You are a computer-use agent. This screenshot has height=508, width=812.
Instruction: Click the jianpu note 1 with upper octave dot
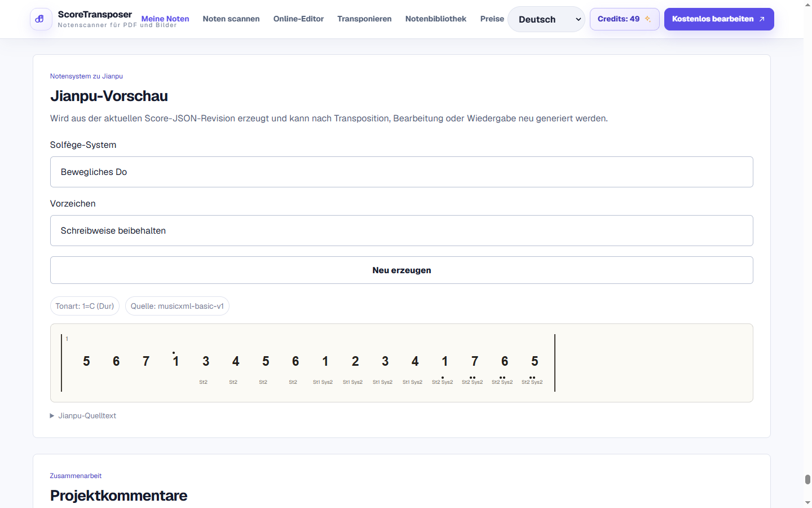(x=176, y=360)
